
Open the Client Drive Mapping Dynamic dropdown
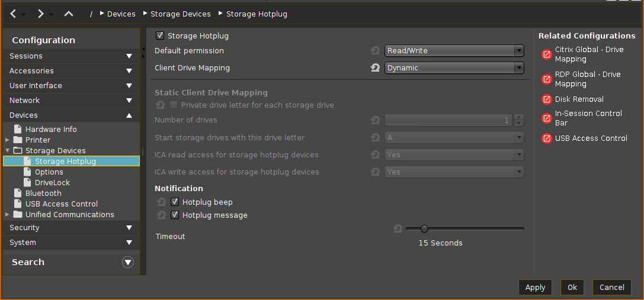454,68
